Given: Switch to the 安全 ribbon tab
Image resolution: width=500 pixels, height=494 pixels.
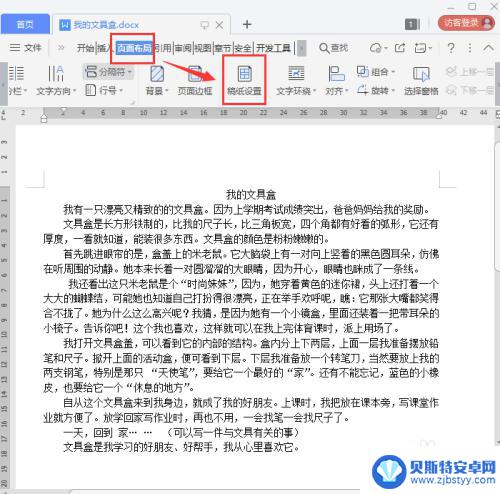Looking at the screenshot, I should pos(243,48).
